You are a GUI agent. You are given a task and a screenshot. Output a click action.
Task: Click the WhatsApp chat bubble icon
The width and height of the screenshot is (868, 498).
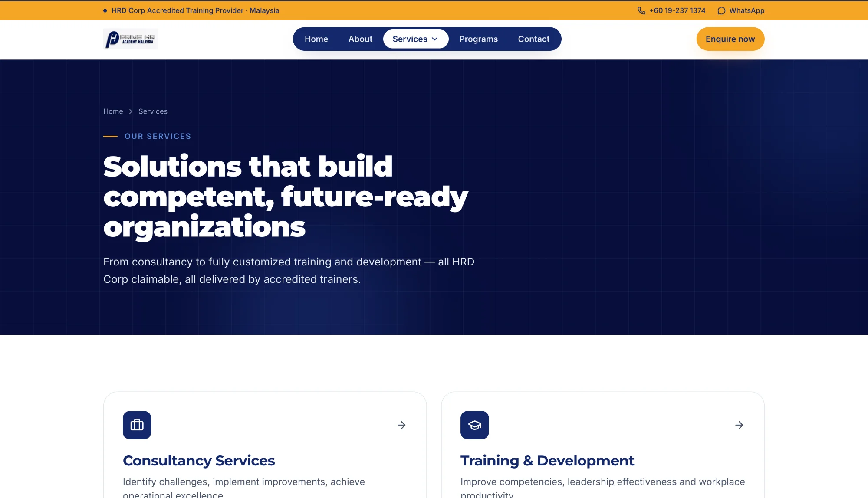click(721, 10)
